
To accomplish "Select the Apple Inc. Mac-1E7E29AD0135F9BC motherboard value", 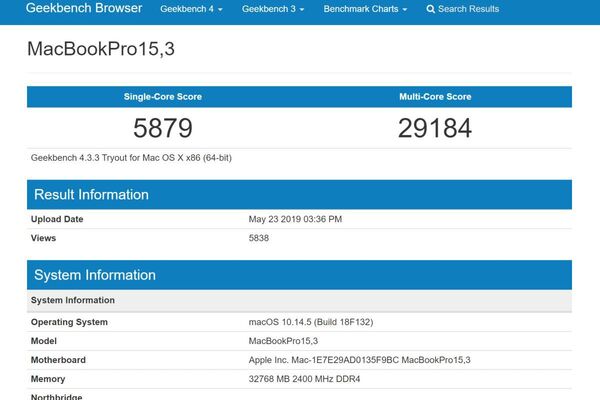I will pos(360,360).
